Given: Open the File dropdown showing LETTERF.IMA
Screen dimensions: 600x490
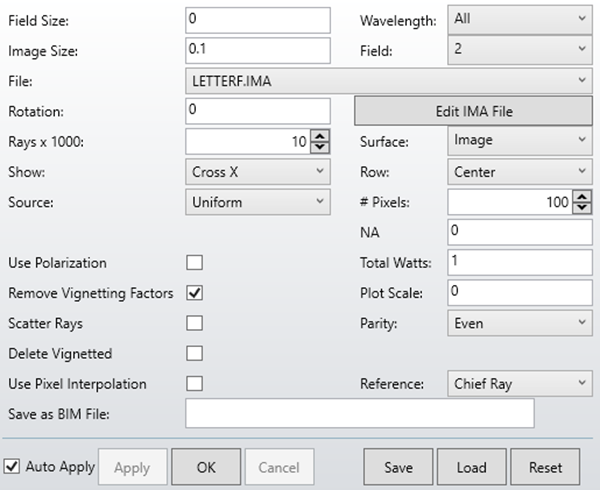Looking at the screenshot, I should [388, 78].
